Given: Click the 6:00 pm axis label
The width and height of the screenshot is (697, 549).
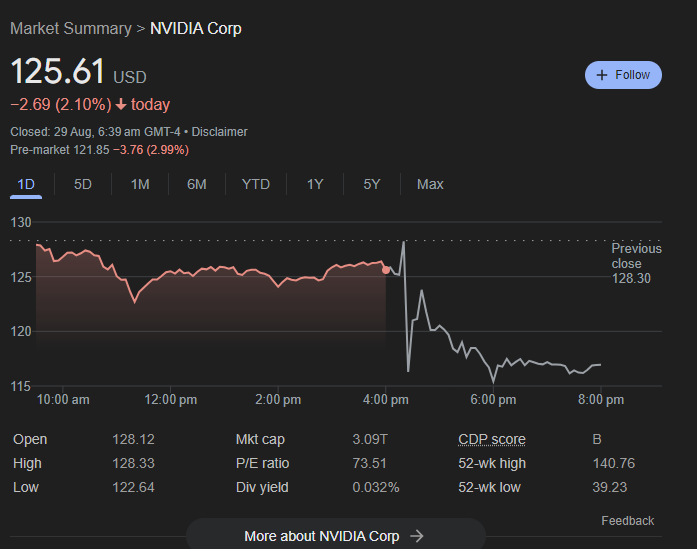Looking at the screenshot, I should point(493,400).
